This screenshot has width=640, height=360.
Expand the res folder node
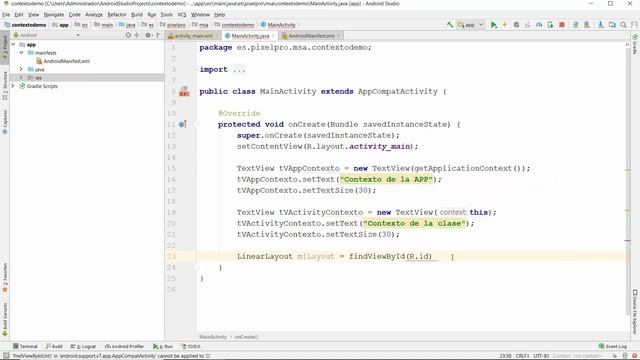click(21, 78)
